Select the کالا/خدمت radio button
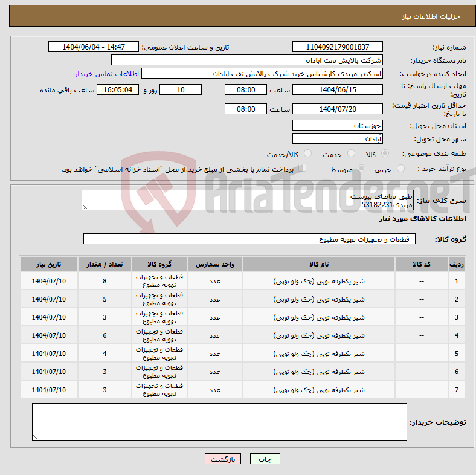This screenshot has width=476, height=475. (308, 153)
